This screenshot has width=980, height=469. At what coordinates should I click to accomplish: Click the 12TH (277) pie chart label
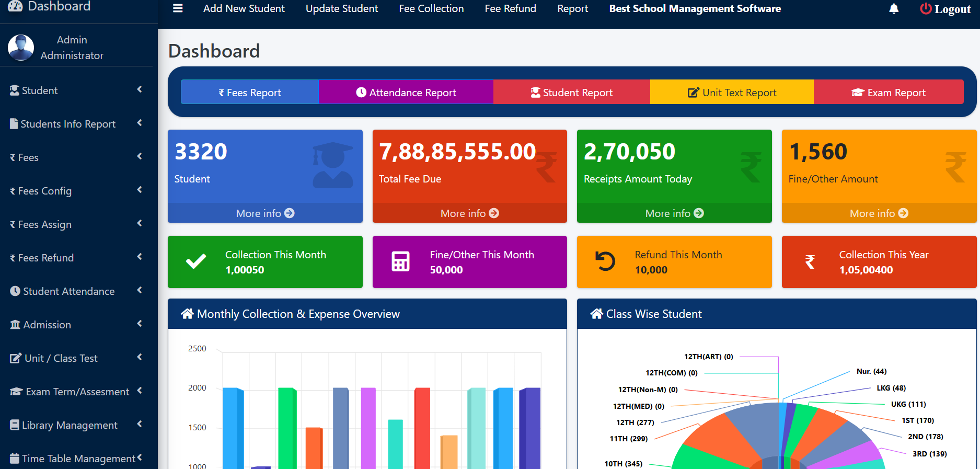coord(635,422)
